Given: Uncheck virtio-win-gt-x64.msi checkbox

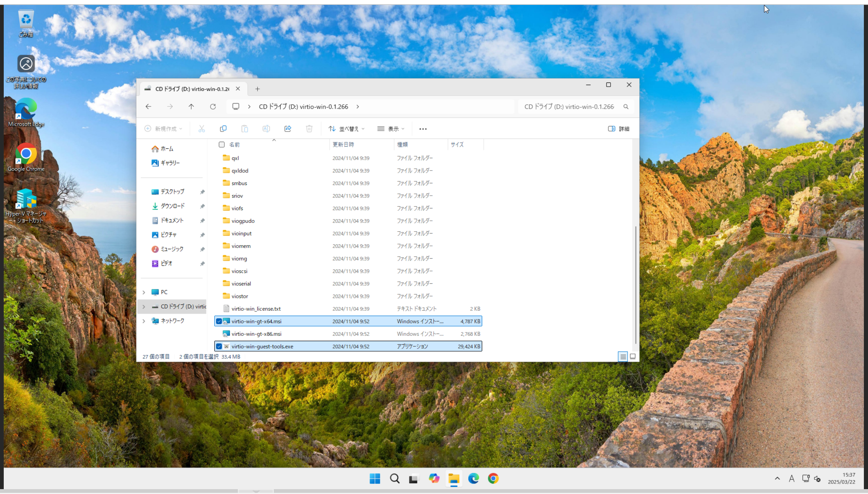Looking at the screenshot, I should pos(219,321).
